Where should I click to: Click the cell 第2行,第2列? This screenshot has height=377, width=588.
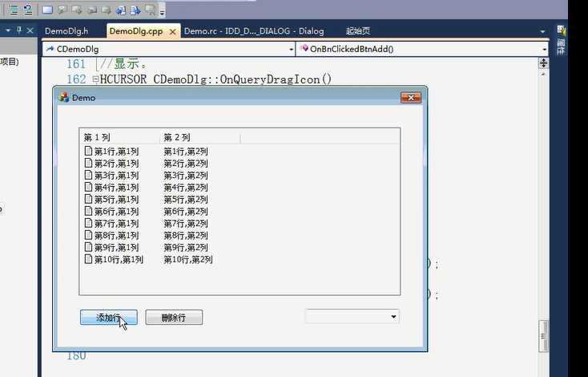(x=186, y=164)
